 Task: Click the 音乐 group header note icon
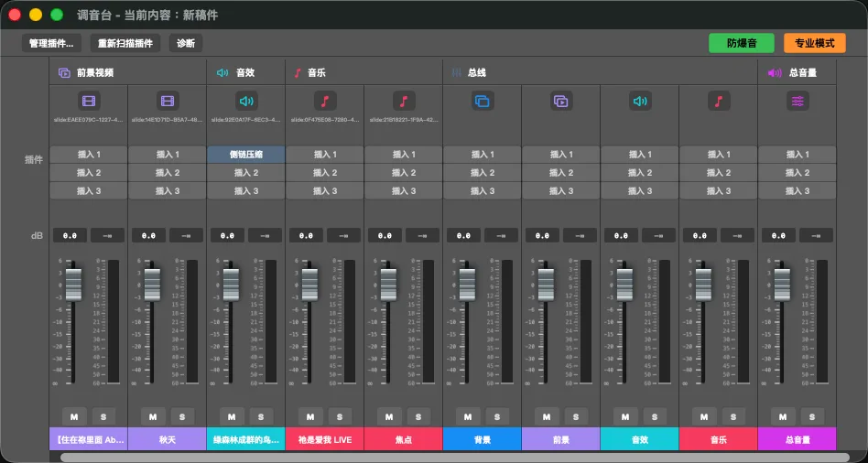298,72
